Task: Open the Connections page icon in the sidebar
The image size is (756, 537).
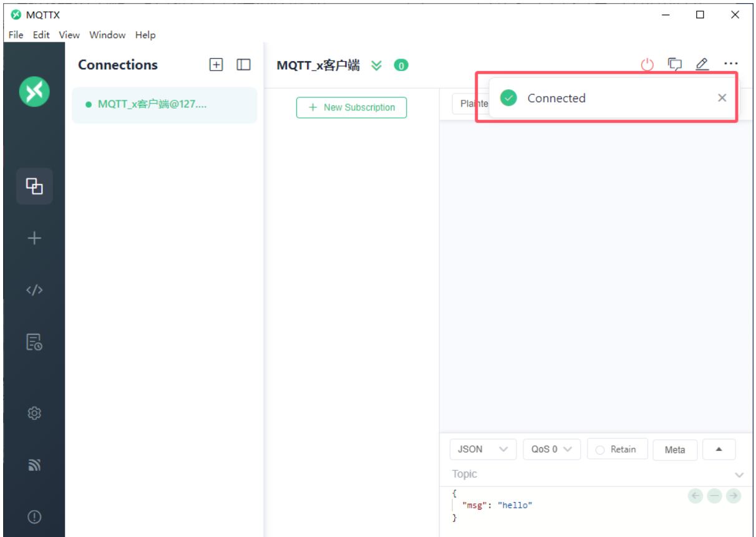Action: (x=34, y=186)
